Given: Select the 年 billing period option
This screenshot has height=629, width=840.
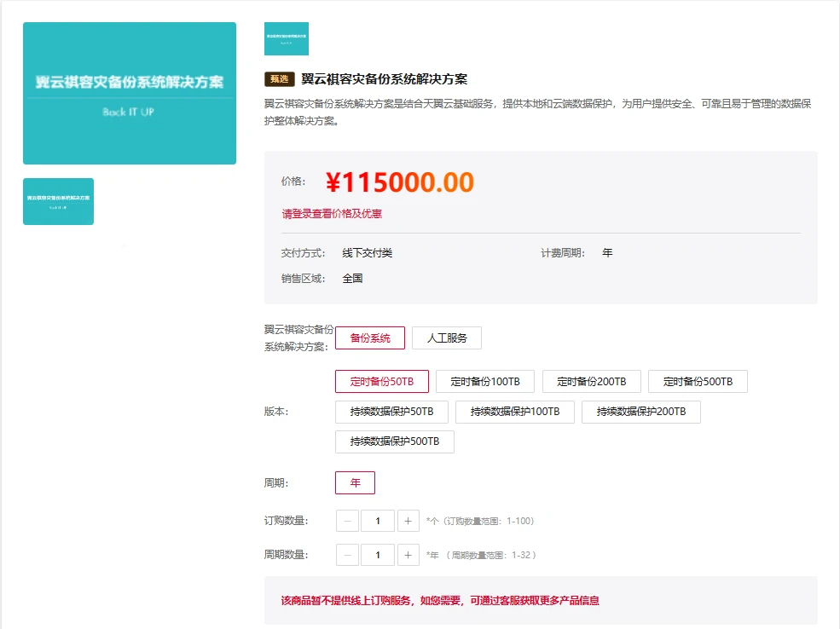Looking at the screenshot, I should click(x=354, y=482).
